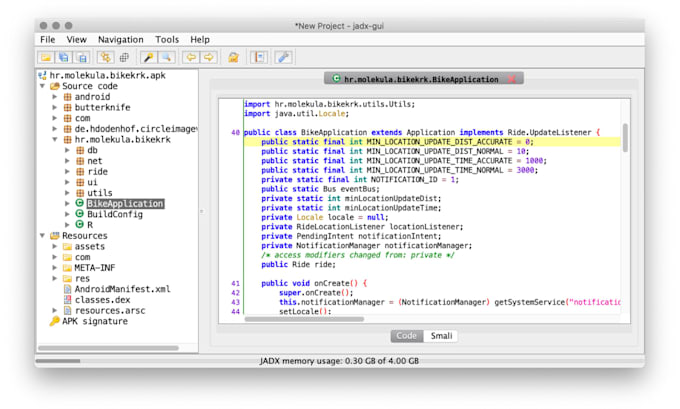The height and width of the screenshot is (409, 680).
Task: Click the onCreate method declaration text
Action: click(314, 284)
